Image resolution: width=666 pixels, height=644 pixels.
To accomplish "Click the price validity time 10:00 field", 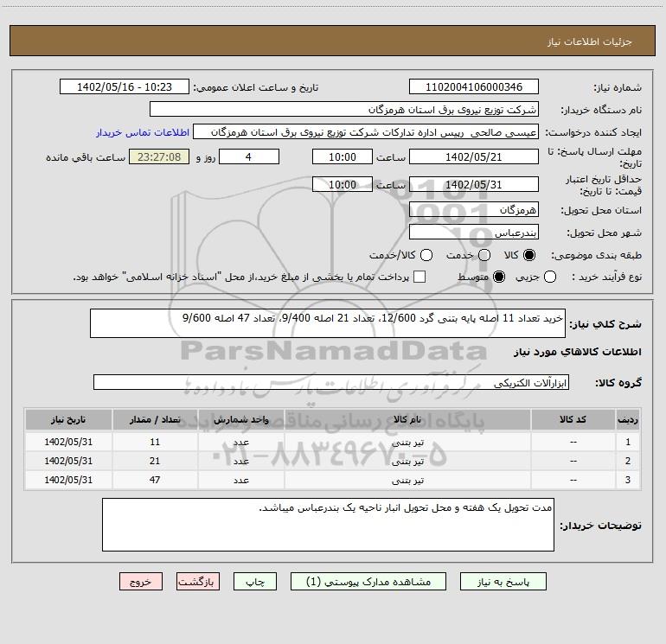I will pyautogui.click(x=343, y=184).
